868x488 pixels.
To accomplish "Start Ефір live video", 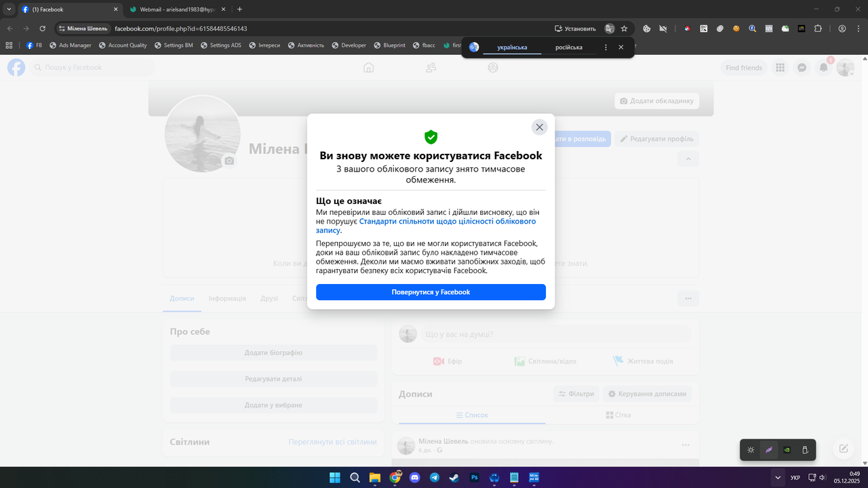I will tap(448, 361).
